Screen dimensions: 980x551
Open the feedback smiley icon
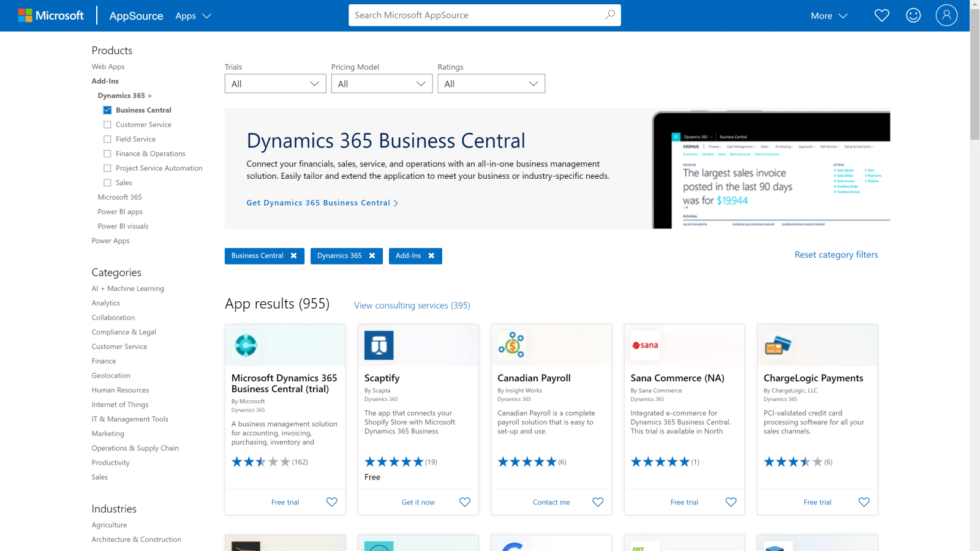(x=913, y=15)
